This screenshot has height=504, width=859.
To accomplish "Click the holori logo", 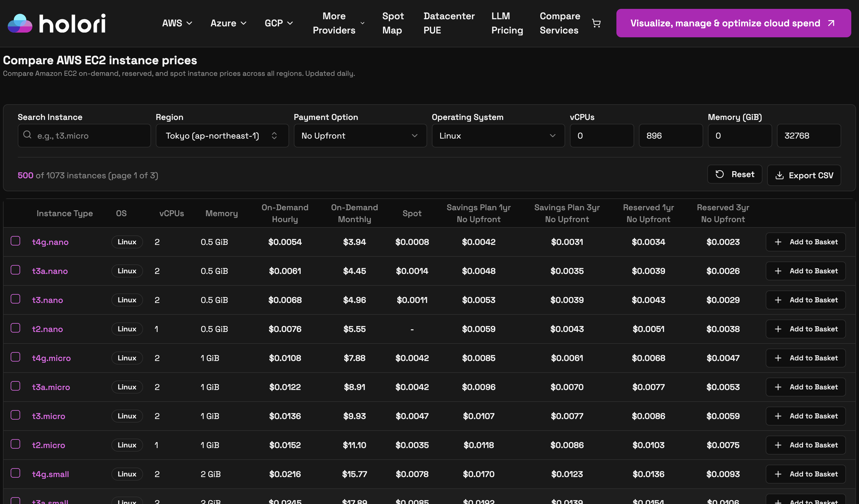I will click(57, 23).
